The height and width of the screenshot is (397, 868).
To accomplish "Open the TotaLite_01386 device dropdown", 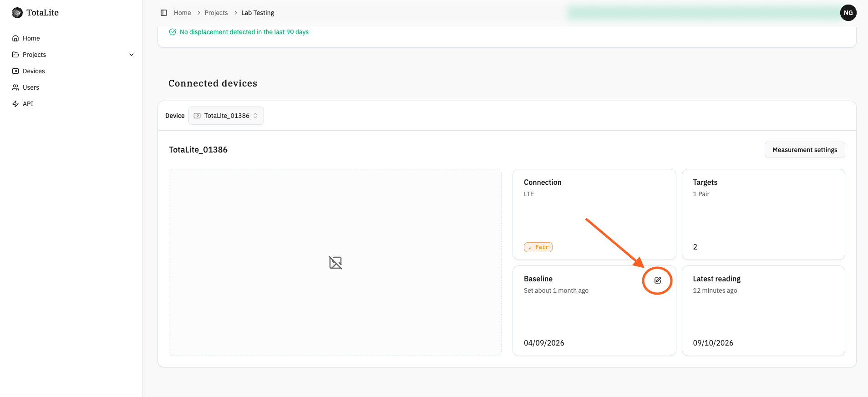I will [226, 116].
